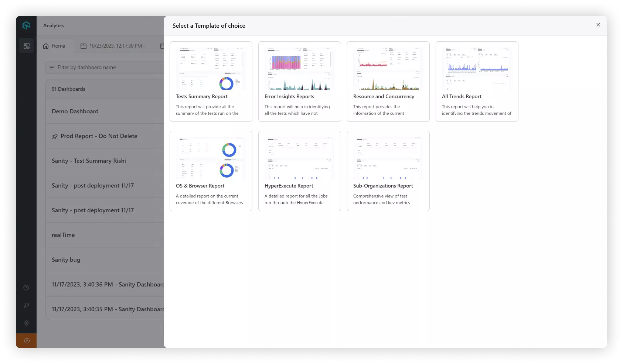The height and width of the screenshot is (364, 623).
Task: Open the Demo Dashboard entry
Action: tap(75, 111)
